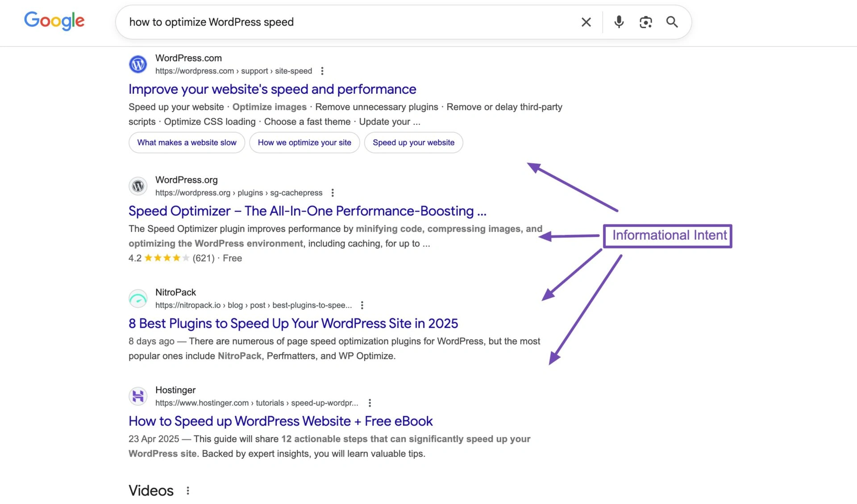Open three-dot menu next to Hostinger URL
This screenshot has width=857, height=504.
(370, 403)
